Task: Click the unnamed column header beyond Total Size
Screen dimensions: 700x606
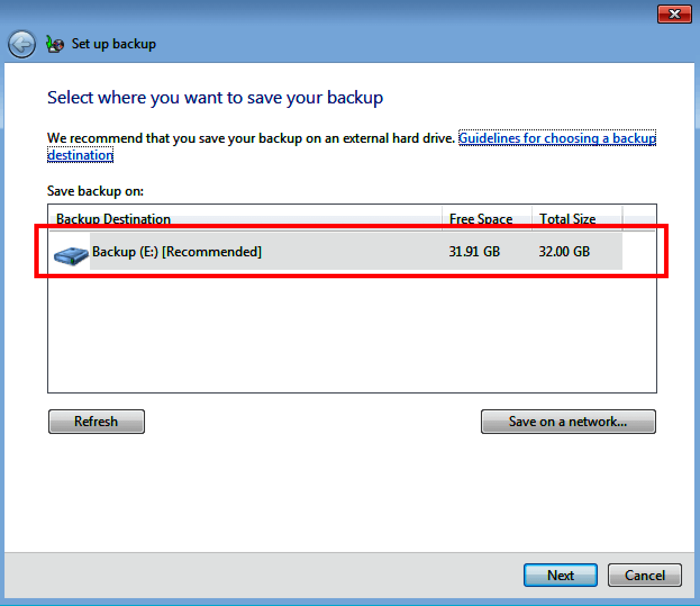Action: pyautogui.click(x=639, y=219)
